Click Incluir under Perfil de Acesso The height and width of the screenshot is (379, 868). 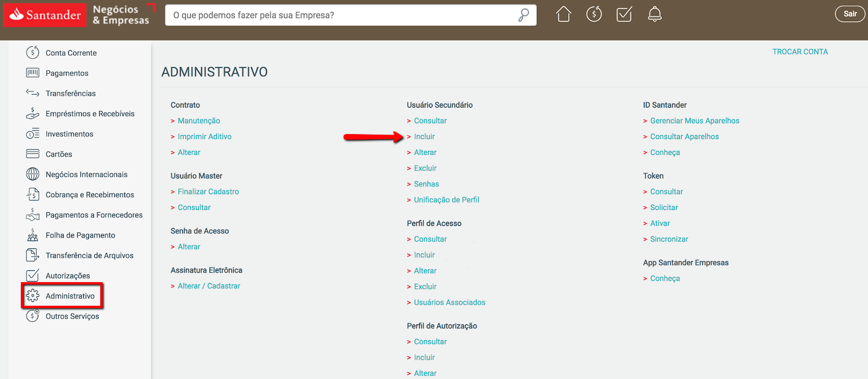tap(424, 255)
